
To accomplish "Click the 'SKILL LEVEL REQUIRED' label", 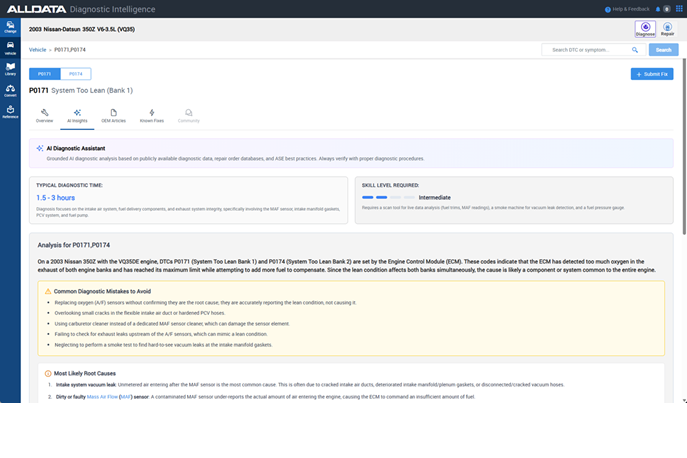I will pos(390,185).
